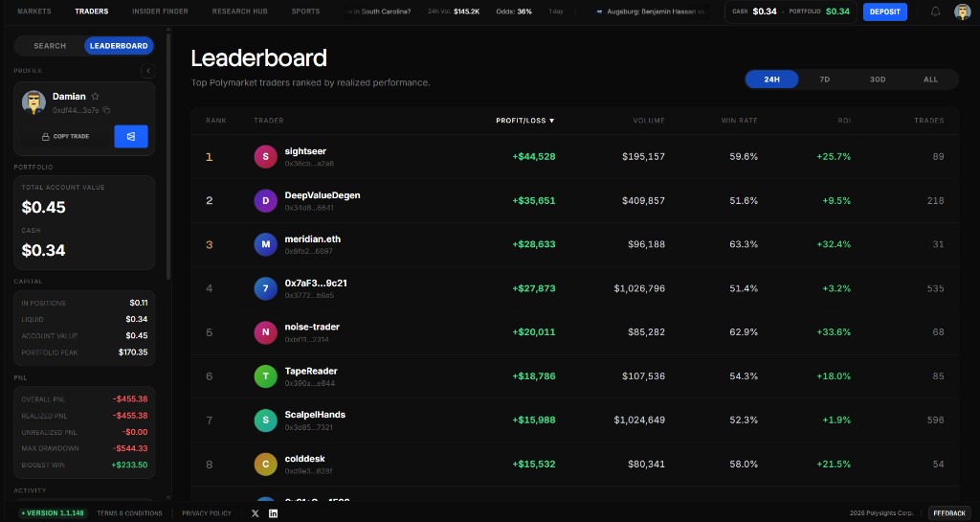Open the noise-trader trader name
Screen dimensions: 980x522
pyautogui.click(x=313, y=327)
